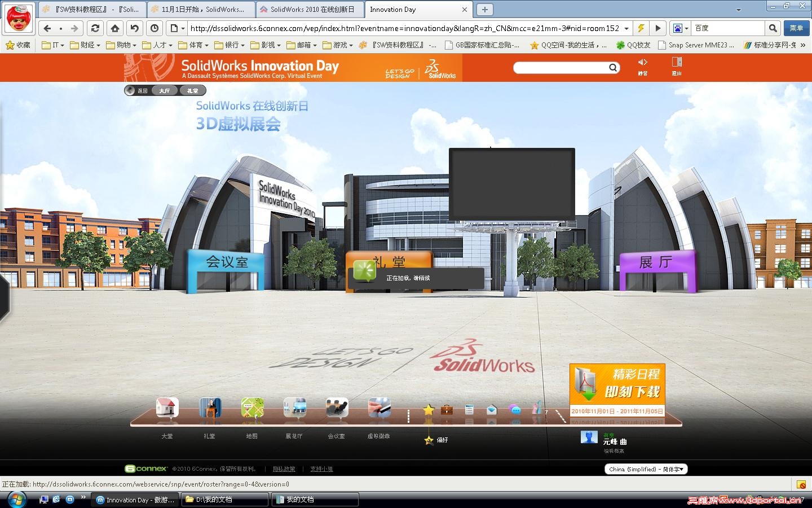Image resolution: width=812 pixels, height=508 pixels.
Task: Open a new tab with the plus button
Action: (x=484, y=10)
